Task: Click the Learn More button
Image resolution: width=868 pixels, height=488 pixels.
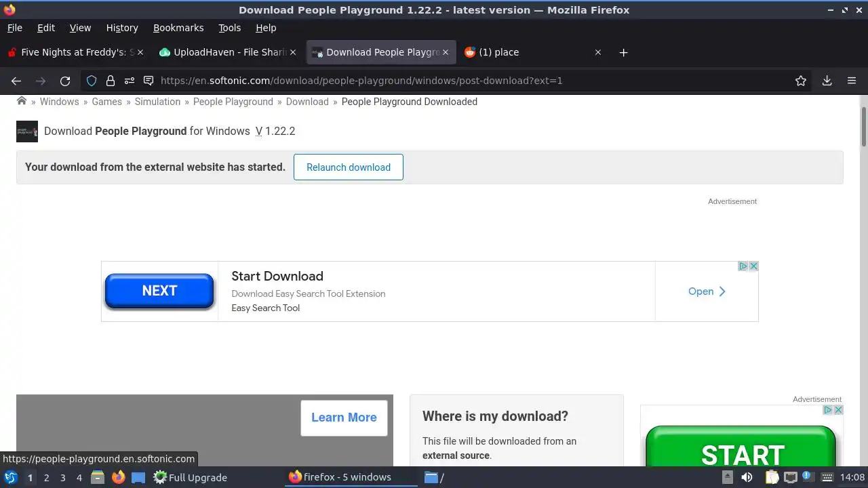Action: (x=344, y=418)
